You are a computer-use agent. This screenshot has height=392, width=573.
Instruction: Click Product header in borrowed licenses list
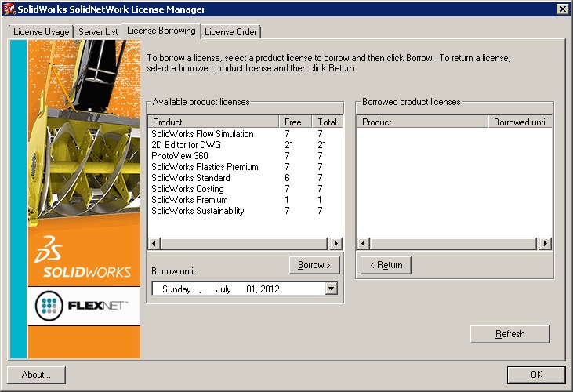click(x=422, y=122)
